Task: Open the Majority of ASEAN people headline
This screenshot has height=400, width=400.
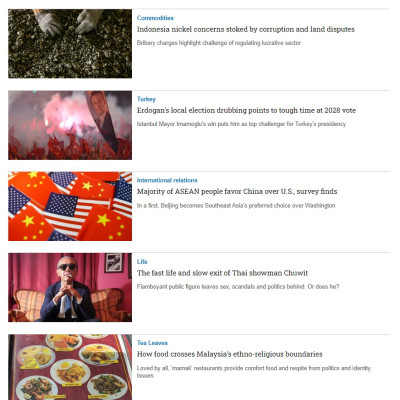Action: 237,192
